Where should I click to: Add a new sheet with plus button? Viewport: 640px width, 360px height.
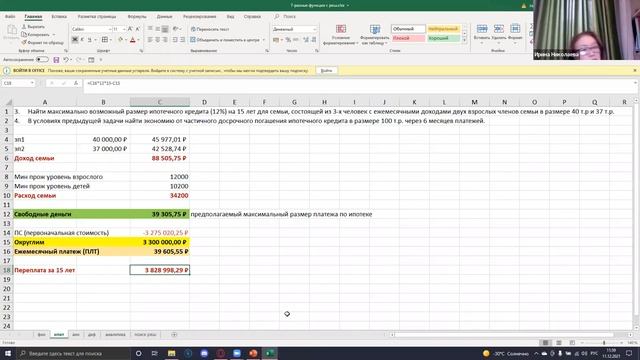174,335
